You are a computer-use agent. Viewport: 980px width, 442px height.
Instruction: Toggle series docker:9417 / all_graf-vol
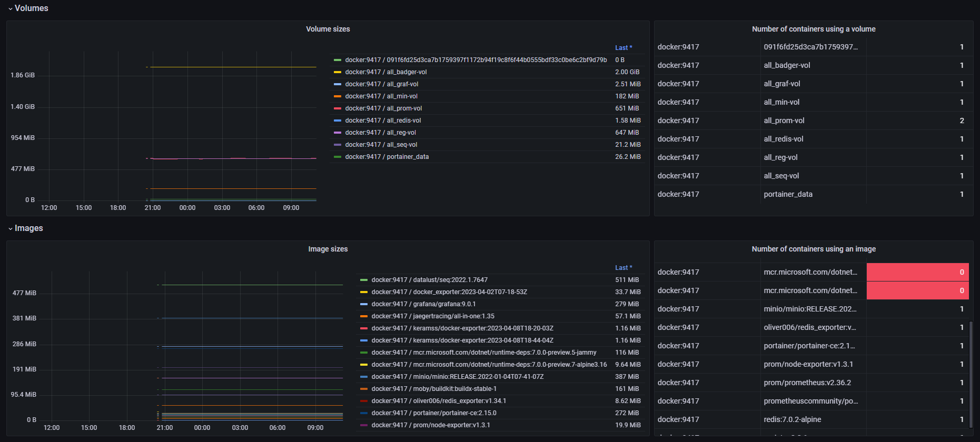coord(382,84)
